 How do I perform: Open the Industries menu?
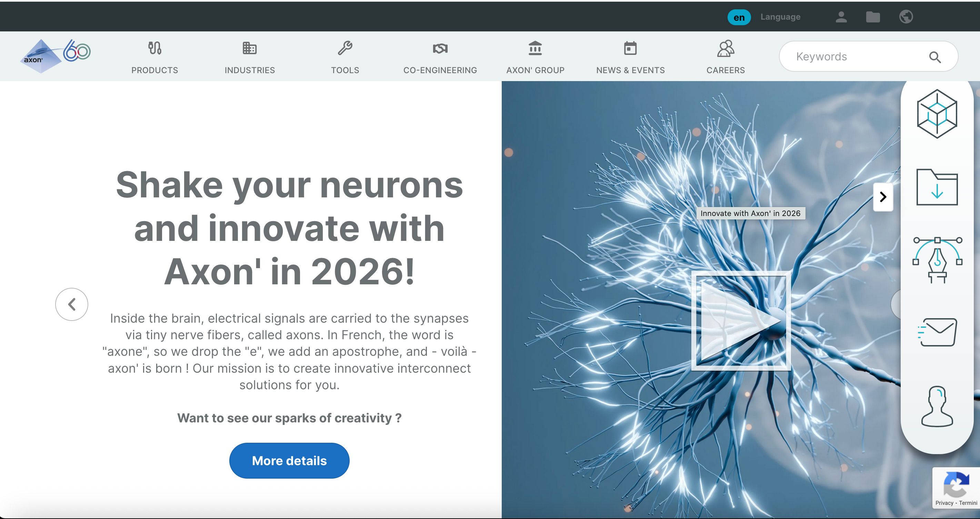250,58
